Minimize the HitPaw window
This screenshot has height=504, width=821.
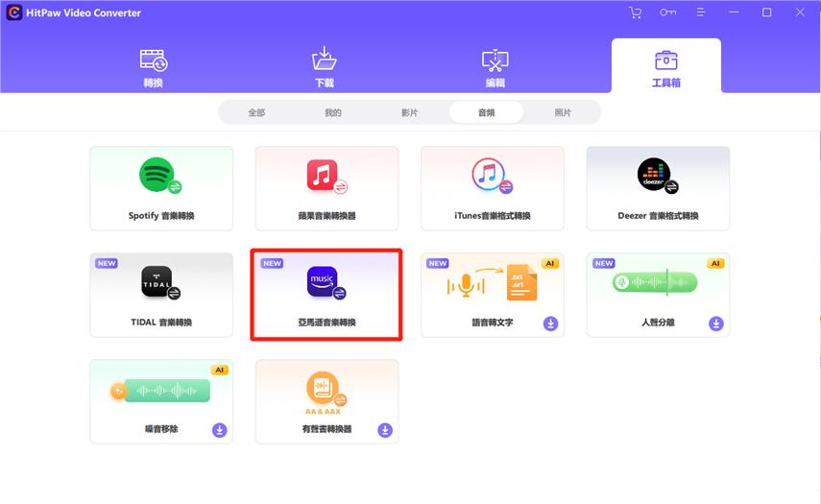coord(734,12)
